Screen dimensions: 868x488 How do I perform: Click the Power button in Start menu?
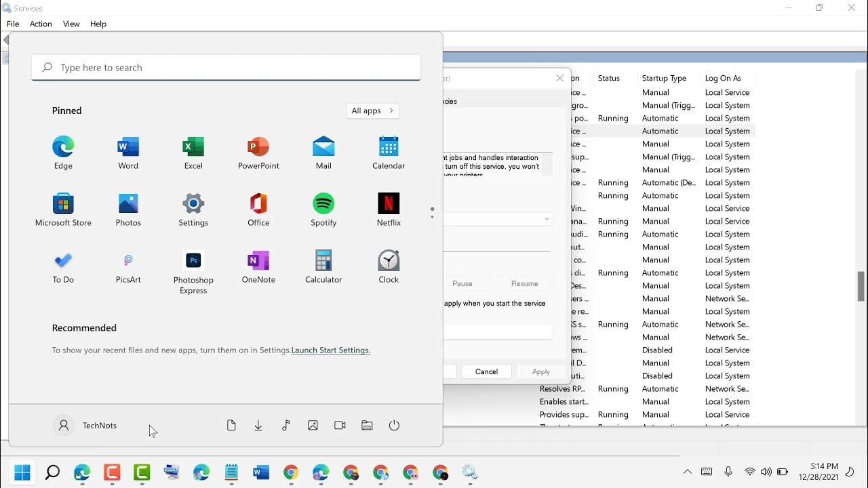tap(394, 425)
